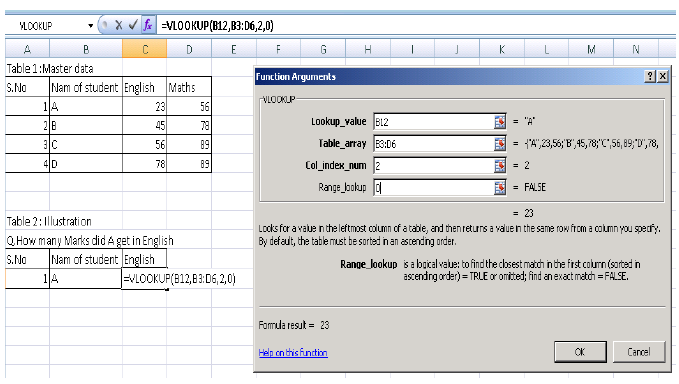The width and height of the screenshot is (679, 384).
Task: Click the Insert Function fx icon
Action: point(148,25)
